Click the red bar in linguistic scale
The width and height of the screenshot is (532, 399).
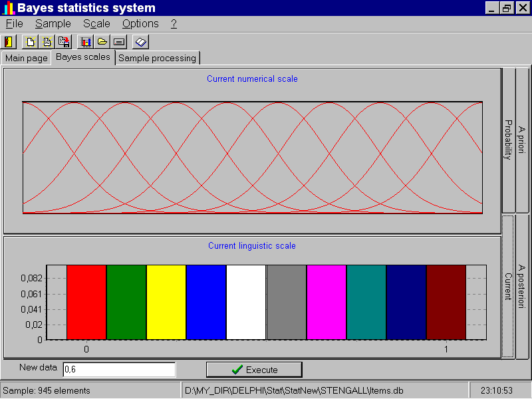[86, 303]
